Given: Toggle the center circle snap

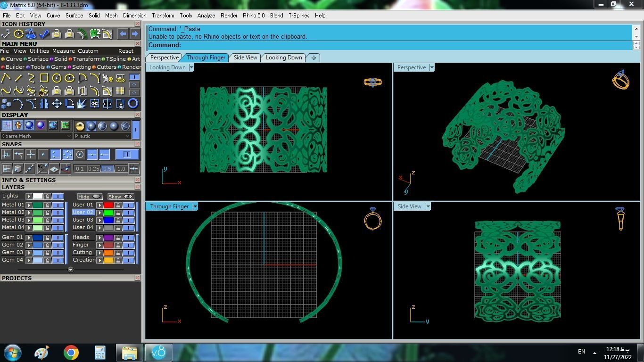Looking at the screenshot, I should (x=80, y=154).
